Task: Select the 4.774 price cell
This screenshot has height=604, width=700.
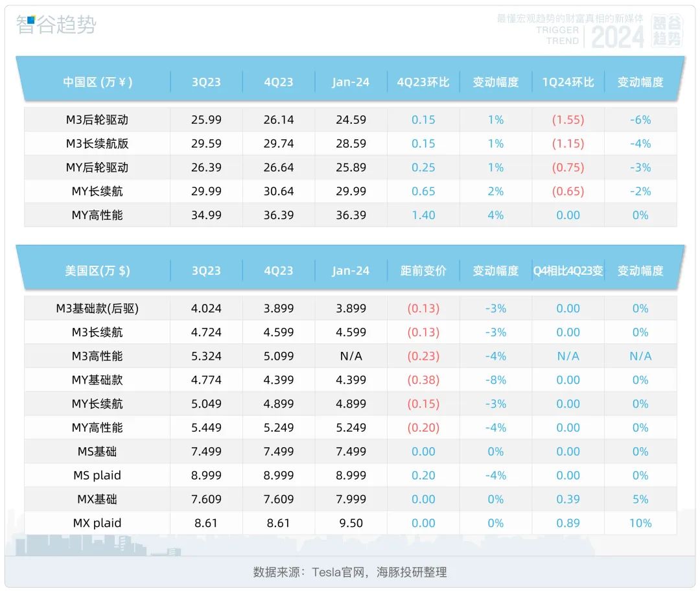Action: tap(206, 380)
